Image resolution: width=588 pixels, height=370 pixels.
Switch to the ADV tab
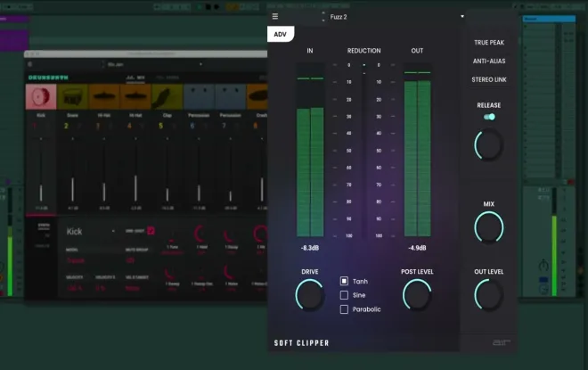(x=280, y=34)
